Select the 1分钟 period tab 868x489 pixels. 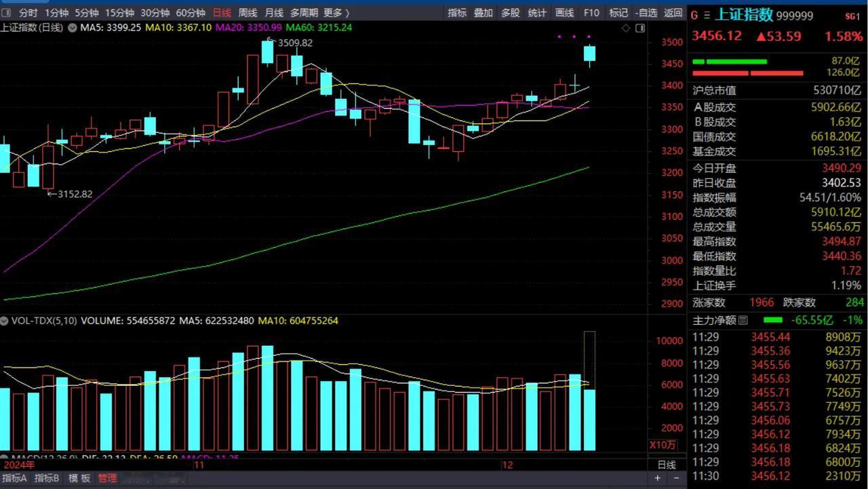coord(56,13)
